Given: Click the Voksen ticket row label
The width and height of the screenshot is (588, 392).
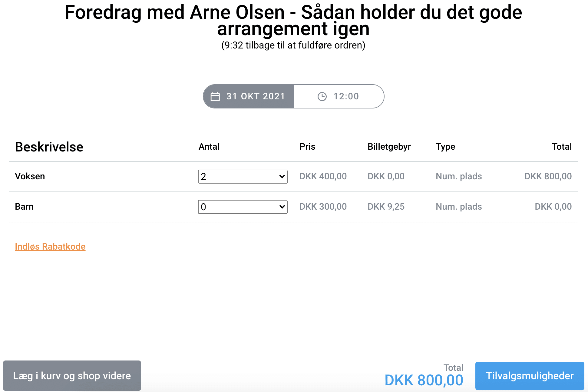Looking at the screenshot, I should [x=30, y=176].
